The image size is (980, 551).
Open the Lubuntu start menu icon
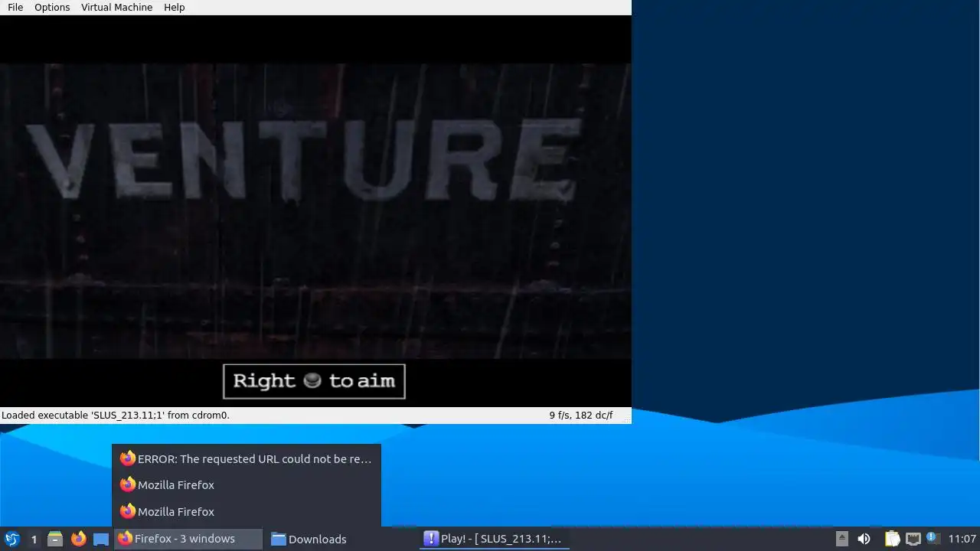[x=12, y=539]
